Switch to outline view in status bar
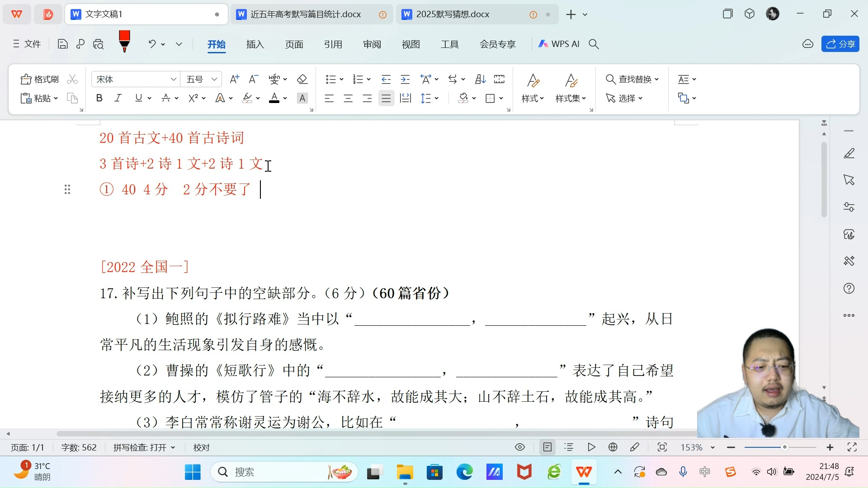The height and width of the screenshot is (488, 868). pos(569,447)
